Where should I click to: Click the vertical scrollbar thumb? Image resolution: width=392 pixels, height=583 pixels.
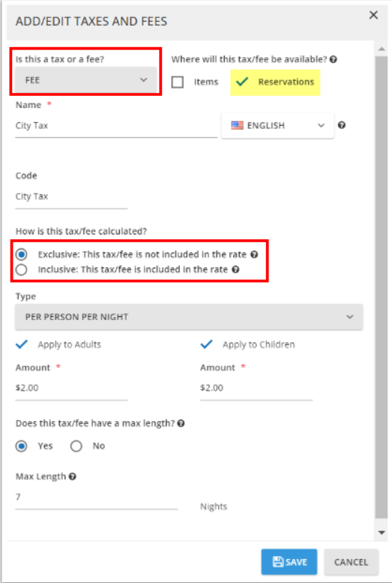click(x=382, y=288)
